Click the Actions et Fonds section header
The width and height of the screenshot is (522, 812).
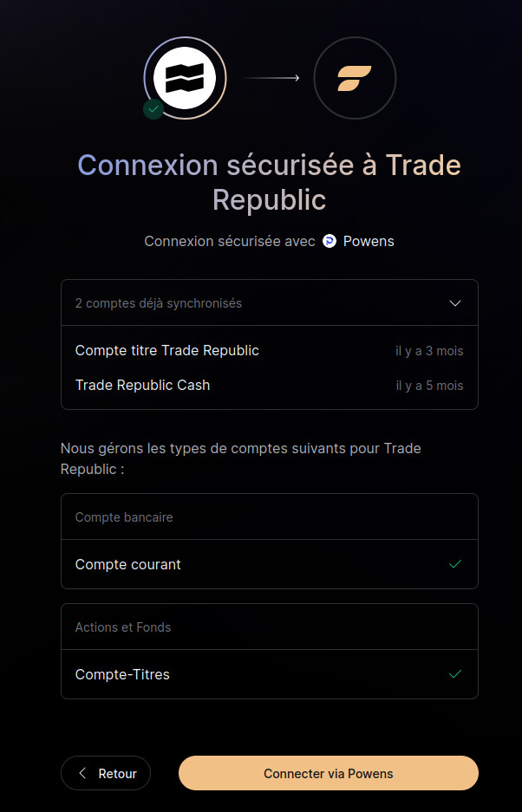123,627
